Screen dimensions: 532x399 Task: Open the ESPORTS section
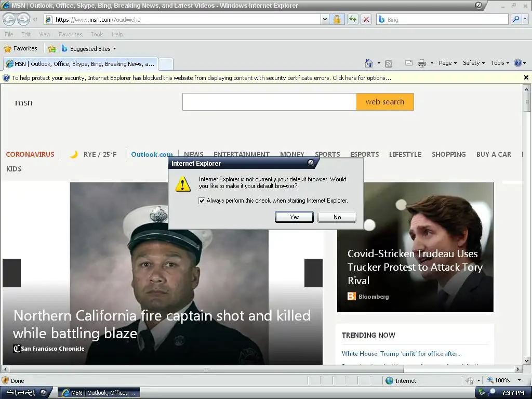pyautogui.click(x=364, y=154)
